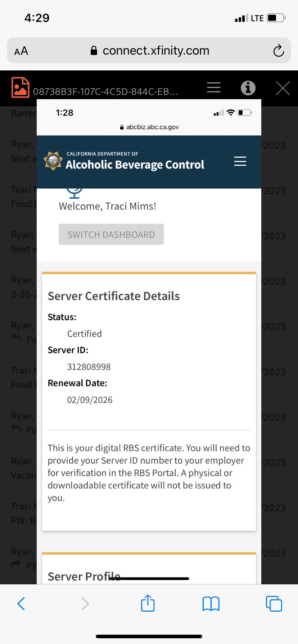Open the Alcoholic Beverage Control hamburger menu
Image resolution: width=298 pixels, height=644 pixels.
point(240,161)
